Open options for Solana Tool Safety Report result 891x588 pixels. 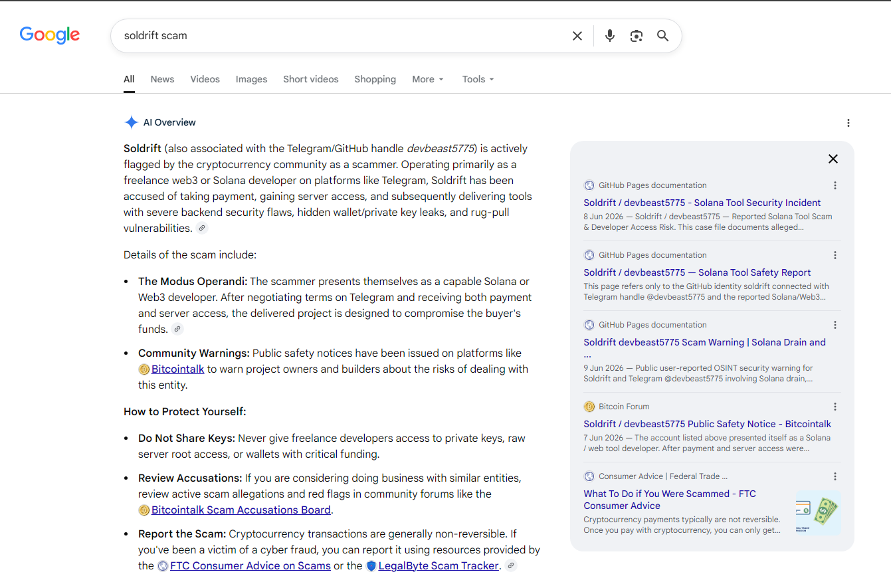pyautogui.click(x=835, y=255)
